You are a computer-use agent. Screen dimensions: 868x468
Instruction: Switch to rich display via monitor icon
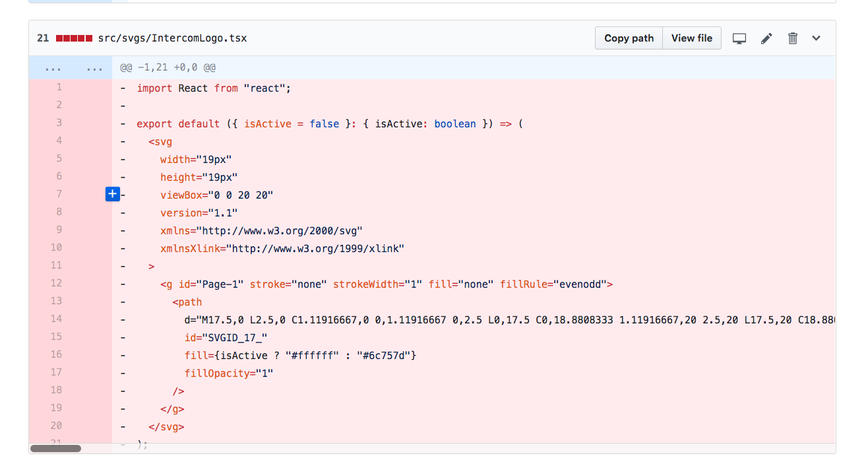(739, 38)
